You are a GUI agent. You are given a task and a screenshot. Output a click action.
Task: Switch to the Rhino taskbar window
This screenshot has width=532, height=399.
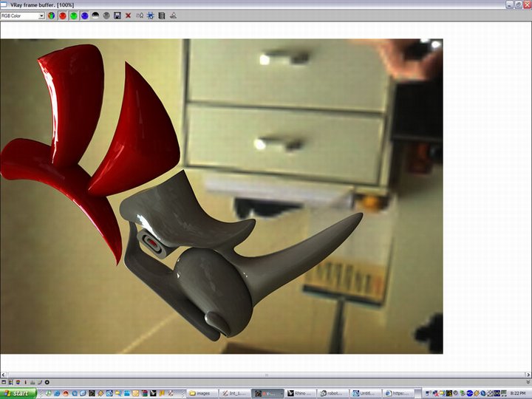[x=301, y=393]
